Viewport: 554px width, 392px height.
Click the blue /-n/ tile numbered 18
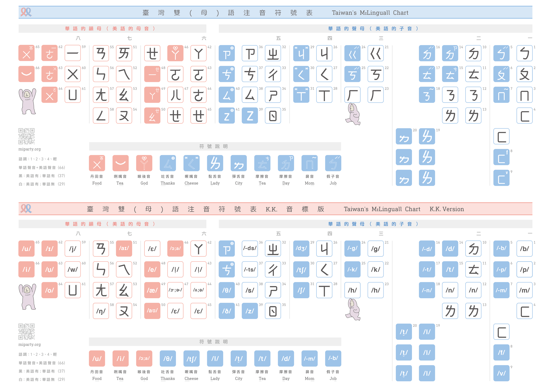tap(427, 290)
